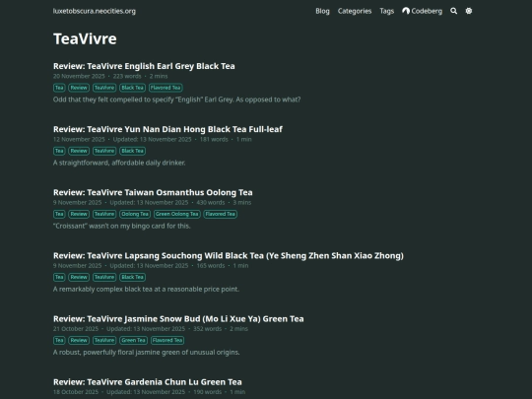Click the summary "A robust, powerfully floral jasmine green"
The height and width of the screenshot is (399, 532).
pos(146,352)
